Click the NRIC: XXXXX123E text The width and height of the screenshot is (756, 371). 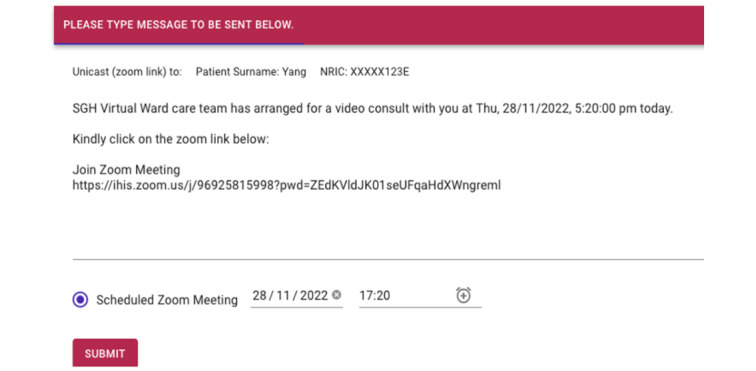364,72
